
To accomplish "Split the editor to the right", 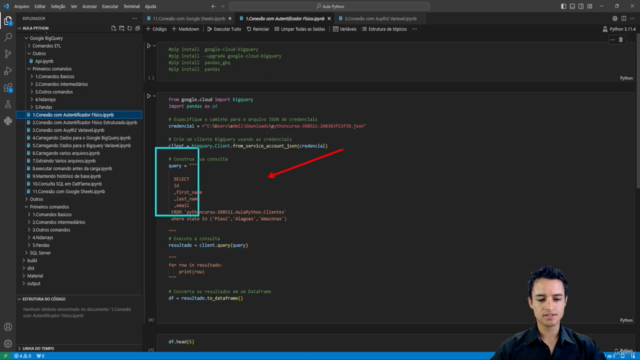I will pyautogui.click(x=624, y=18).
